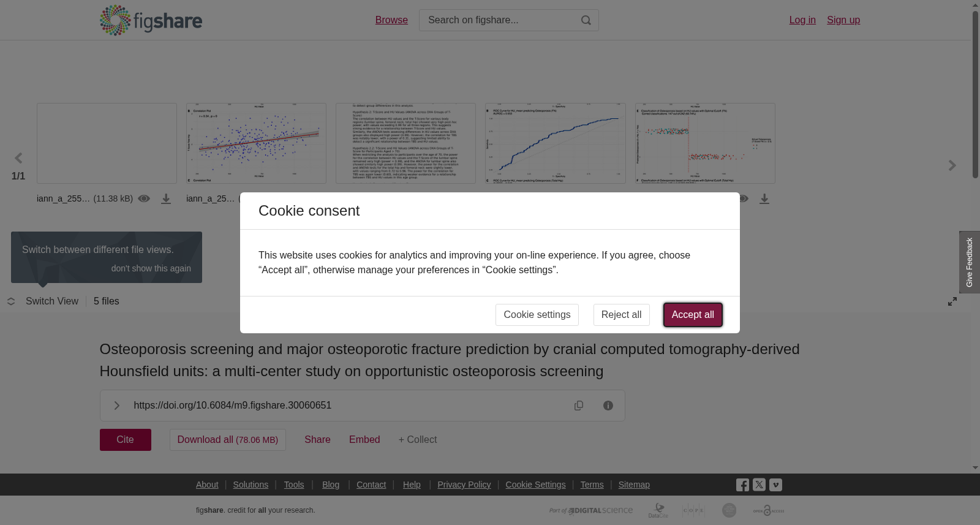This screenshot has height=525, width=980.
Task: Open figshare Facebook page icon
Action: 742,485
